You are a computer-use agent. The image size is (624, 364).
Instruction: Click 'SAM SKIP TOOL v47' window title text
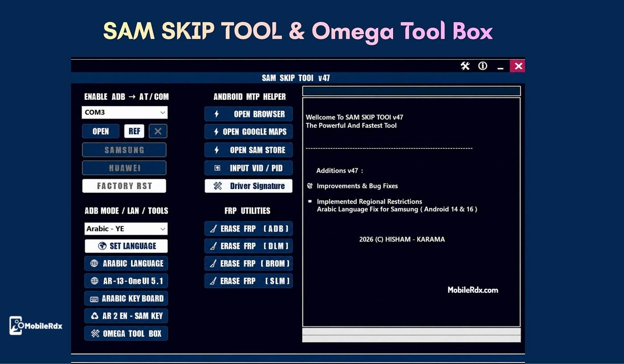[296, 78]
